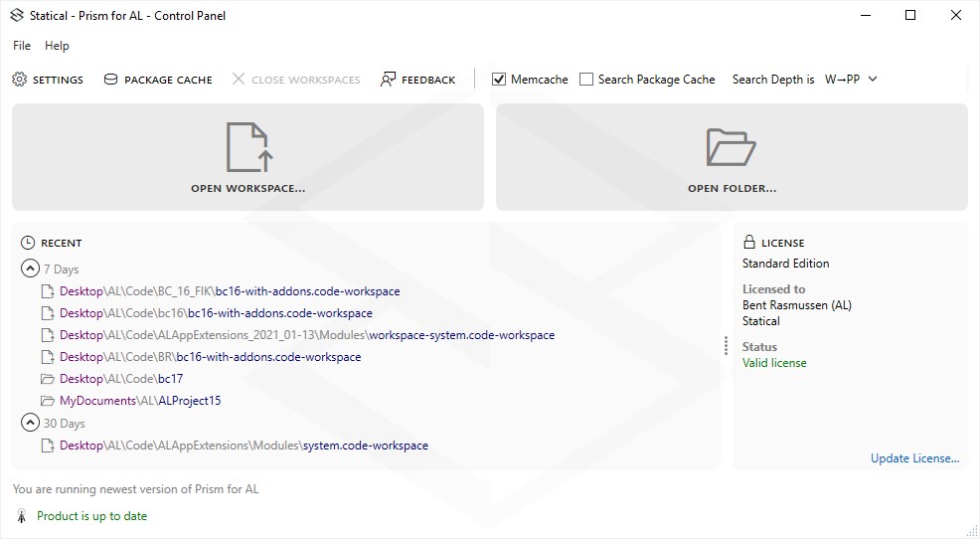Open the File menu
This screenshot has width=980, height=539.
[22, 46]
